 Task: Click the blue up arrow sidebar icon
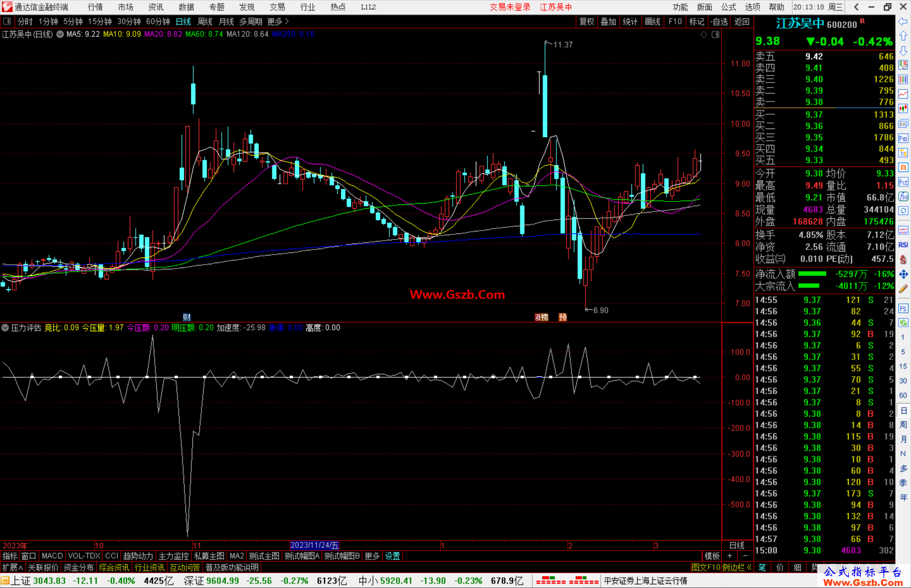903,36
